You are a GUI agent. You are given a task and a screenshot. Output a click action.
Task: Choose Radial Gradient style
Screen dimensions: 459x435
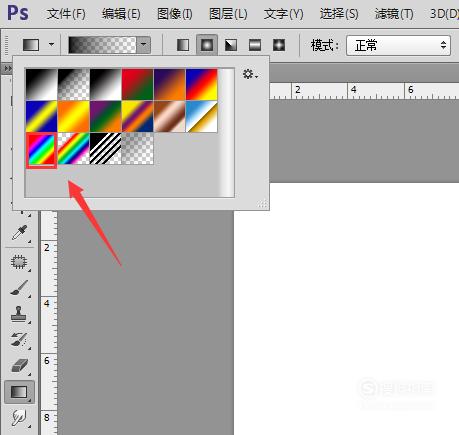coord(207,45)
